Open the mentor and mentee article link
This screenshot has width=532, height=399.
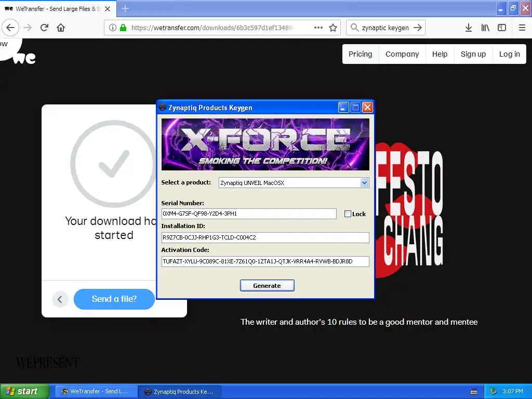click(359, 322)
